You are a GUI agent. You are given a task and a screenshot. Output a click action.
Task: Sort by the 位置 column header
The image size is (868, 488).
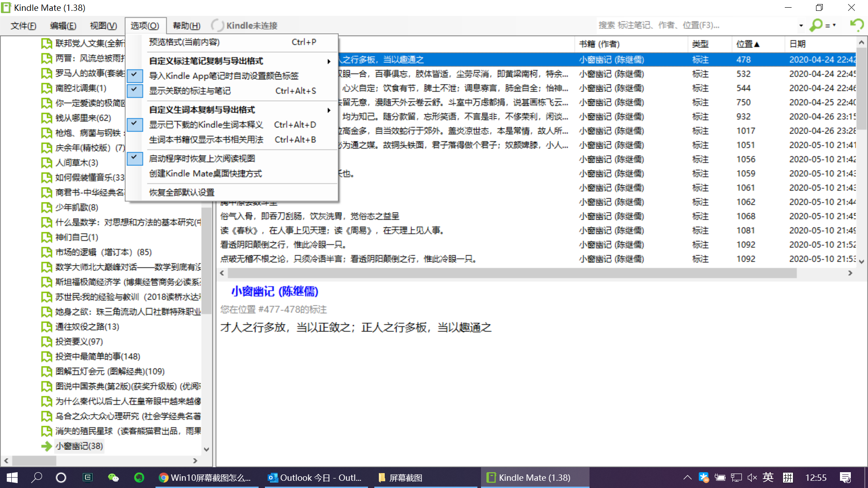point(747,44)
